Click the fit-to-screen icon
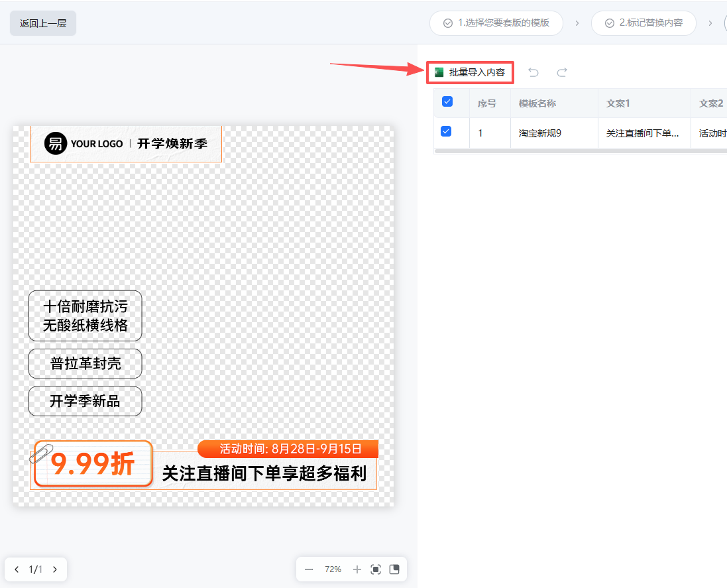This screenshot has width=727, height=588. [376, 569]
